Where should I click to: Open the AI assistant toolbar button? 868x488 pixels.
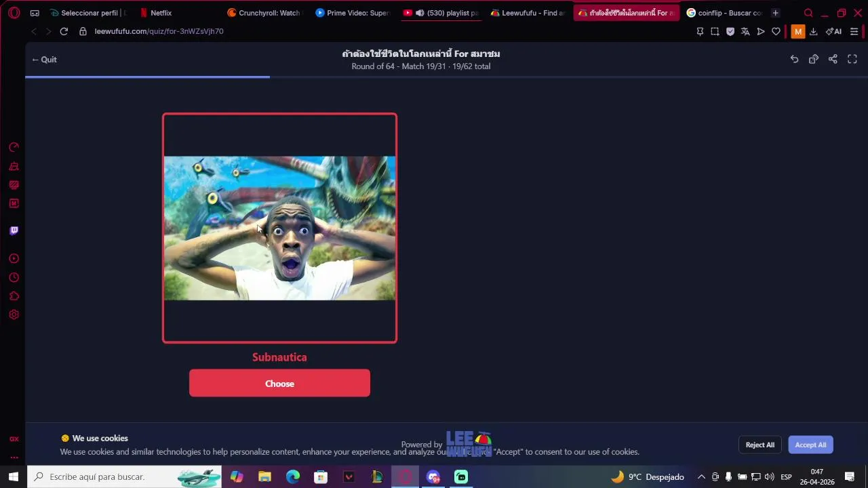[833, 31]
